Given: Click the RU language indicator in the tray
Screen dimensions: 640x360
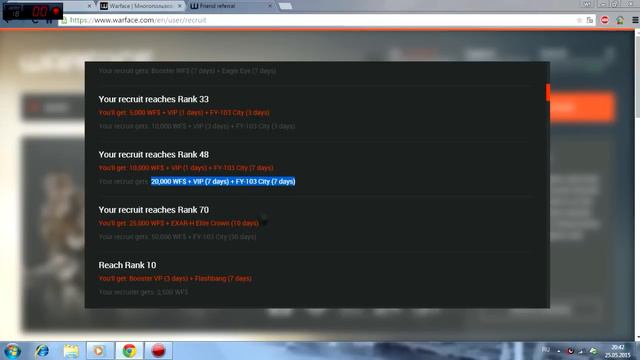Looking at the screenshot, I should coord(546,350).
